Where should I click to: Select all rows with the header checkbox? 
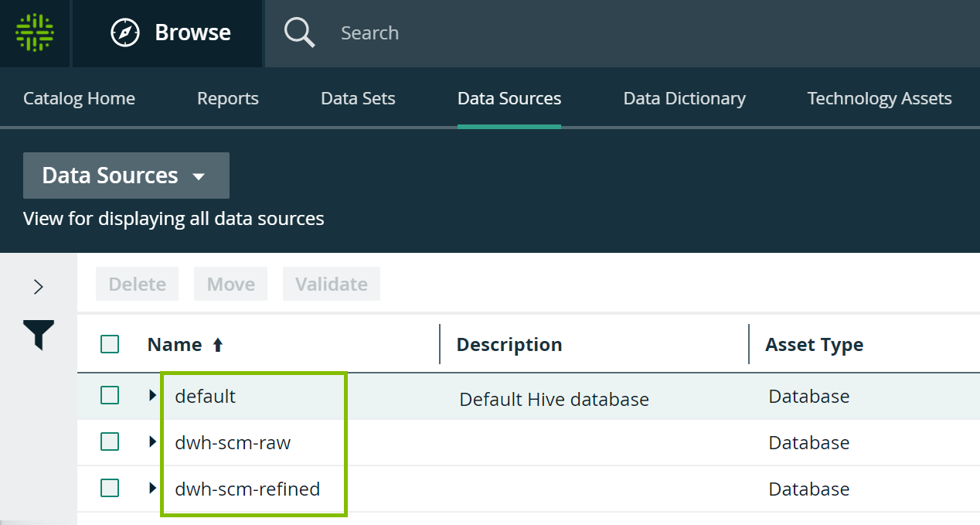click(x=109, y=344)
